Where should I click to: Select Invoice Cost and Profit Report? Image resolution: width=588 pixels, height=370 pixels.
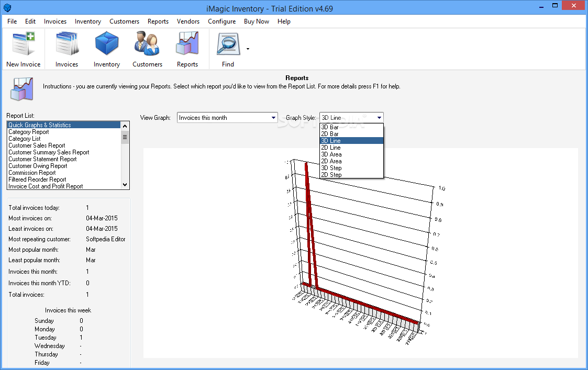point(64,186)
